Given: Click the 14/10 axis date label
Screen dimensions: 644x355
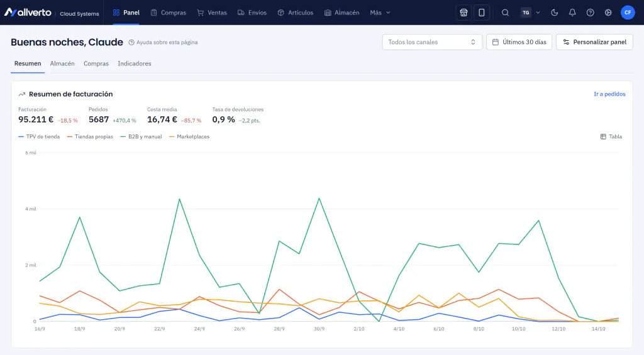Looking at the screenshot, I should 599,329.
